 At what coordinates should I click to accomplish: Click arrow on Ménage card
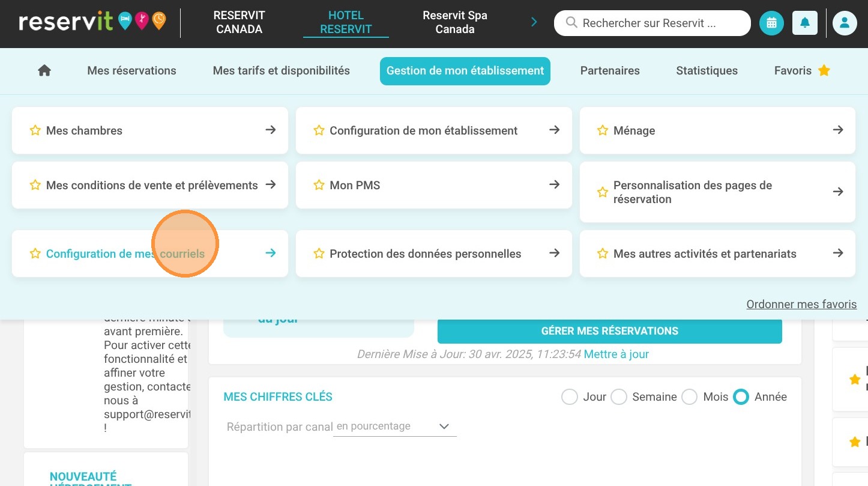(x=839, y=130)
